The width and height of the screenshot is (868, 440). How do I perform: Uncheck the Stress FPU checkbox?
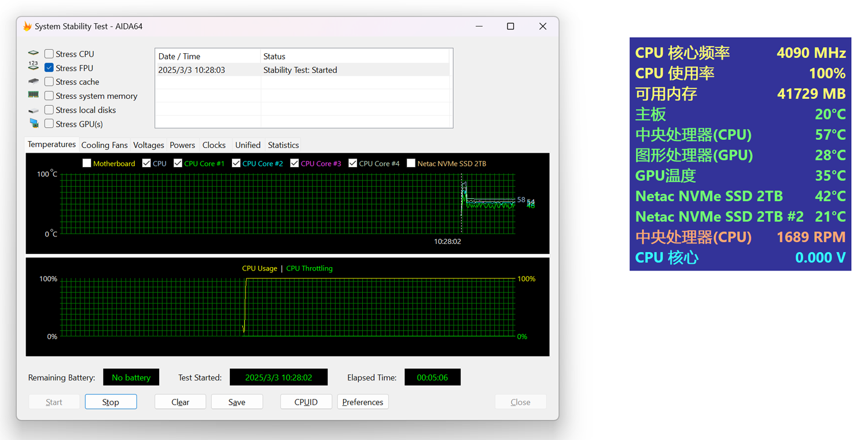click(49, 68)
